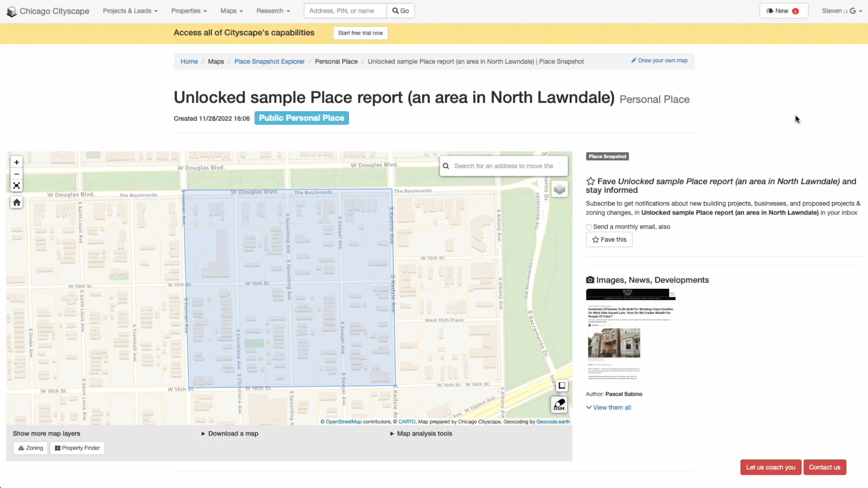Click Fave this button
This screenshot has height=488, width=868.
pyautogui.click(x=609, y=239)
